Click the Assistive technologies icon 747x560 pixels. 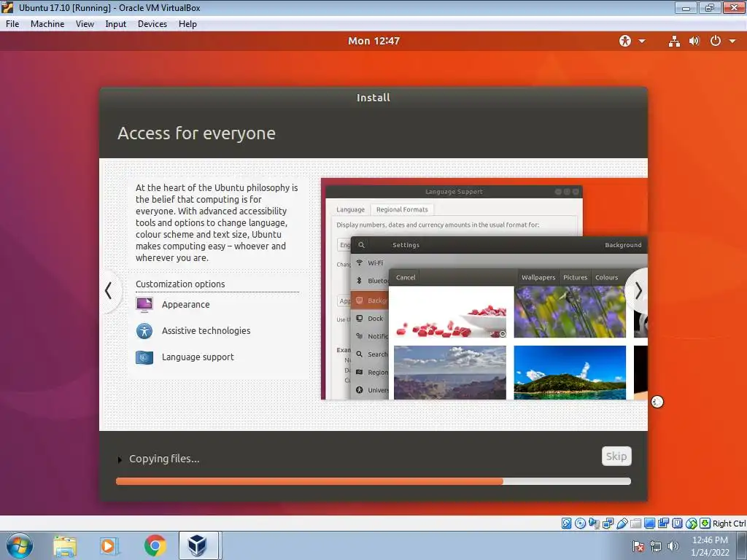[x=144, y=330]
